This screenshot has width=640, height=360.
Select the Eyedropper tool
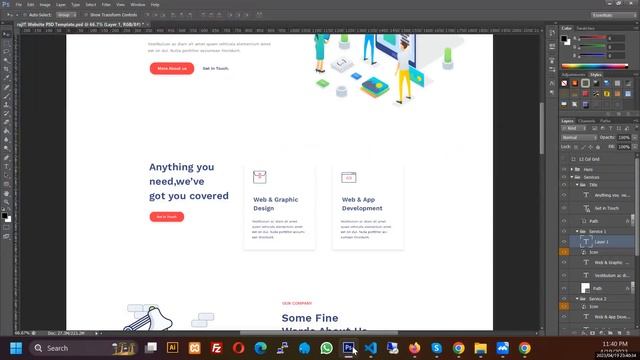click(7, 78)
